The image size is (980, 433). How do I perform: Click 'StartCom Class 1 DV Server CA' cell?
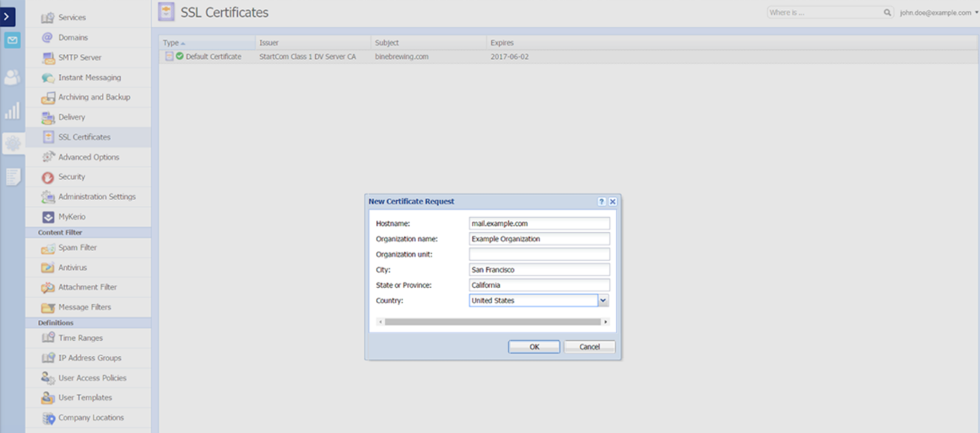(307, 57)
